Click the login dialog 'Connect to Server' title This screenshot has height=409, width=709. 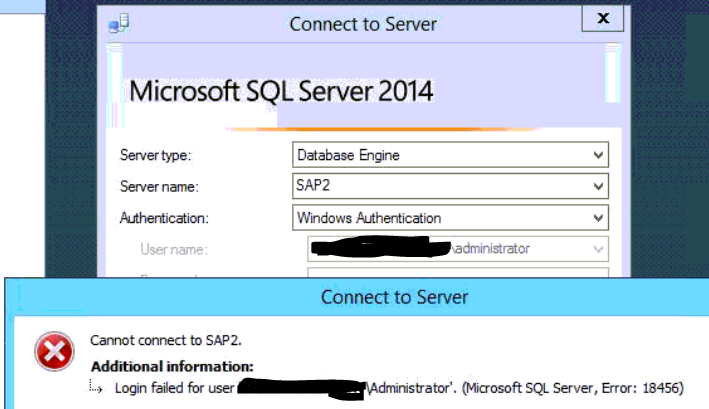[363, 24]
